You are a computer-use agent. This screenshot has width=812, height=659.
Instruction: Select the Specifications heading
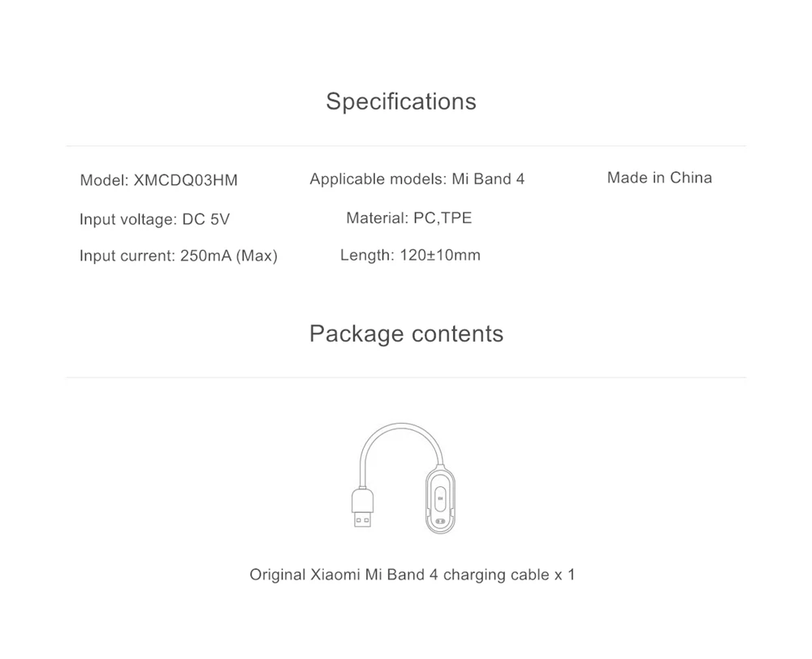(401, 101)
